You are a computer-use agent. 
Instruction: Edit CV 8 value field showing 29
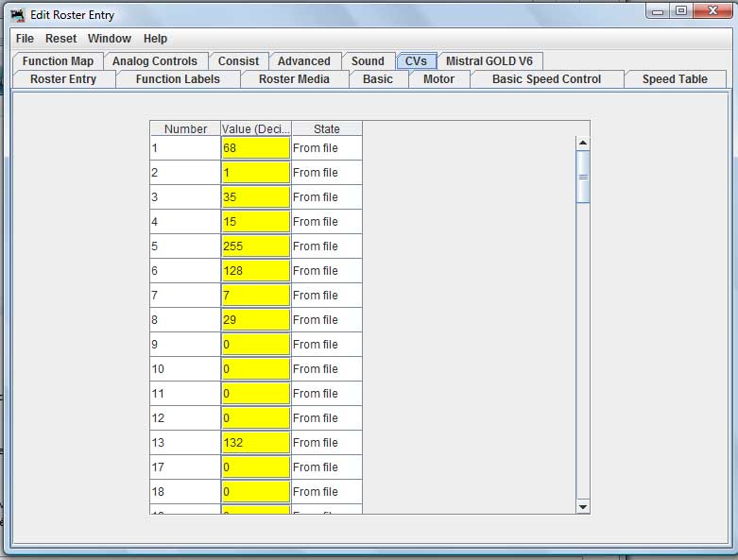point(255,320)
